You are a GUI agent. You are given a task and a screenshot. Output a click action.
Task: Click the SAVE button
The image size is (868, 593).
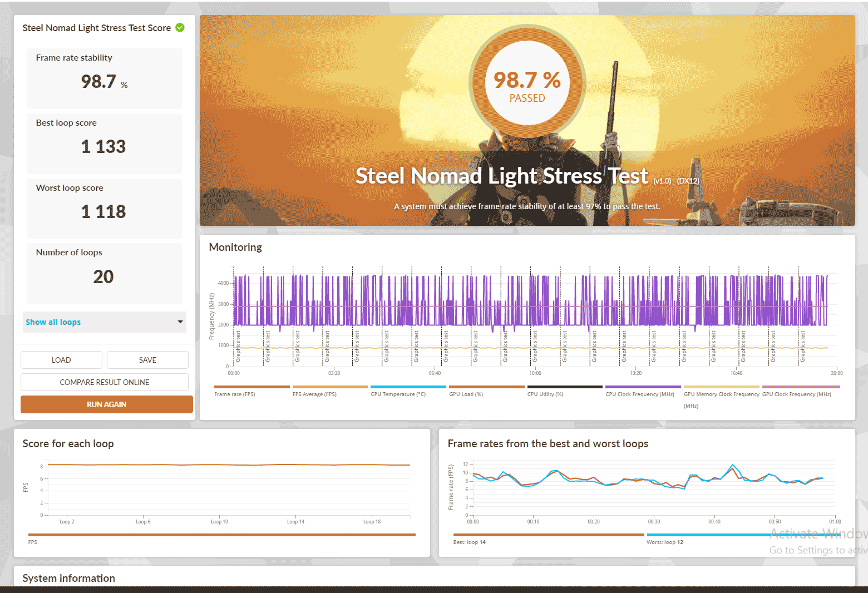point(147,360)
